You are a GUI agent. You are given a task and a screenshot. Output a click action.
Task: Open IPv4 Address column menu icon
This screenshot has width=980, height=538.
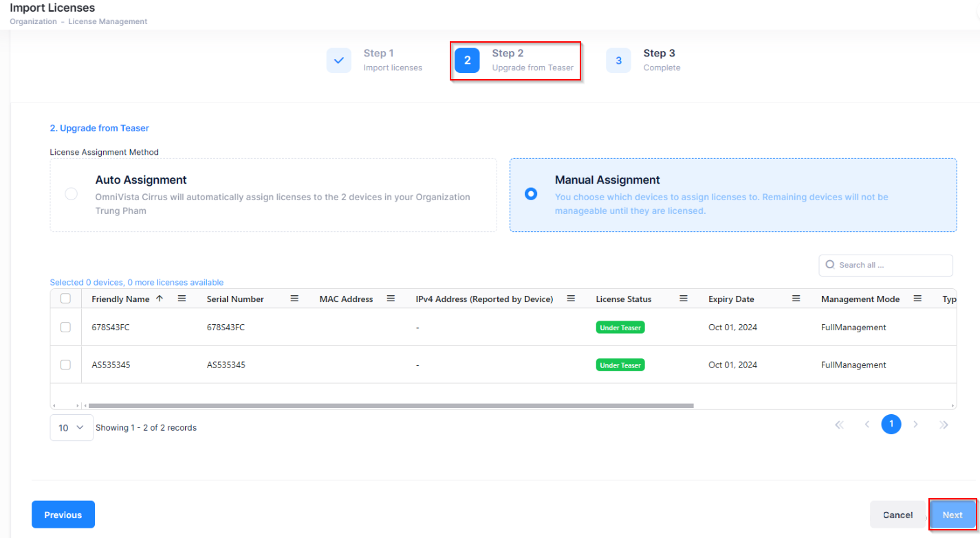coord(570,299)
